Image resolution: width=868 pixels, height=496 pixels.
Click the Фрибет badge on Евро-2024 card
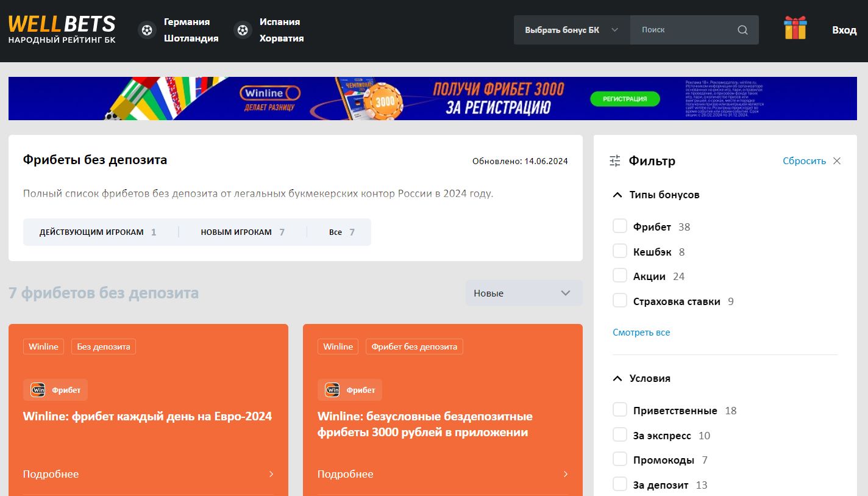55,390
